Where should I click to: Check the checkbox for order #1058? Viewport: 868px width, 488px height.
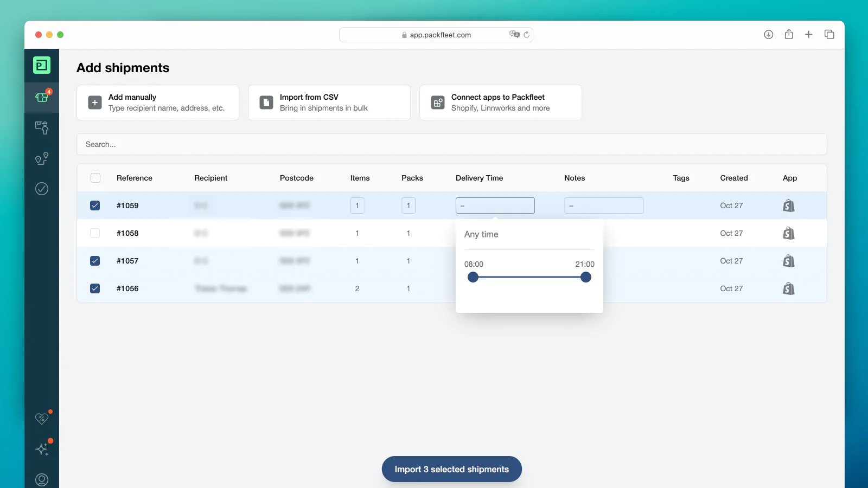click(95, 233)
